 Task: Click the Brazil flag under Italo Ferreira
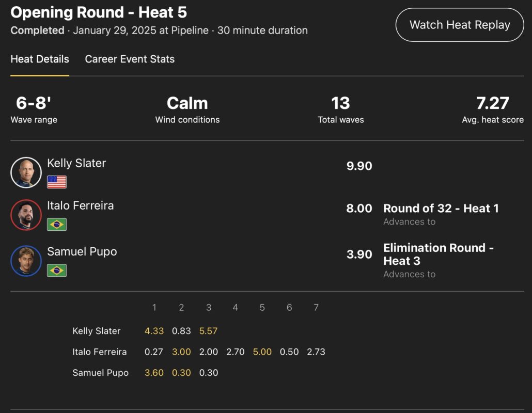point(57,225)
